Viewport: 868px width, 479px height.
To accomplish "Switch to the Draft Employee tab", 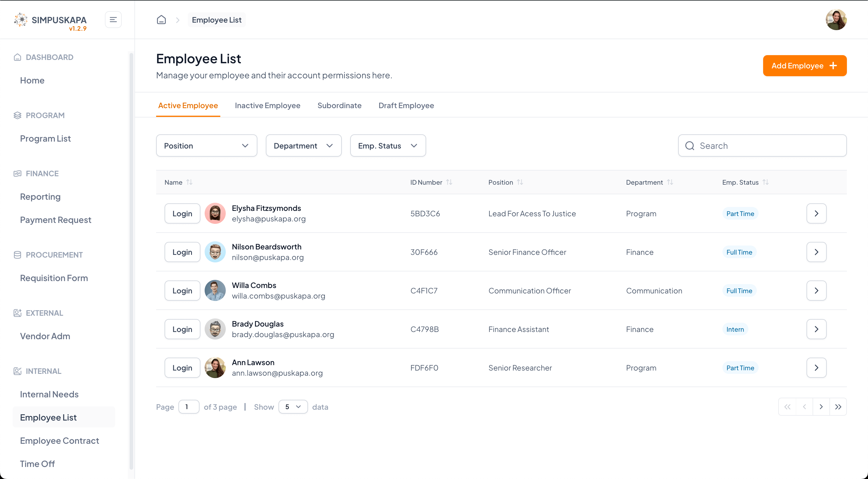I will [x=406, y=105].
